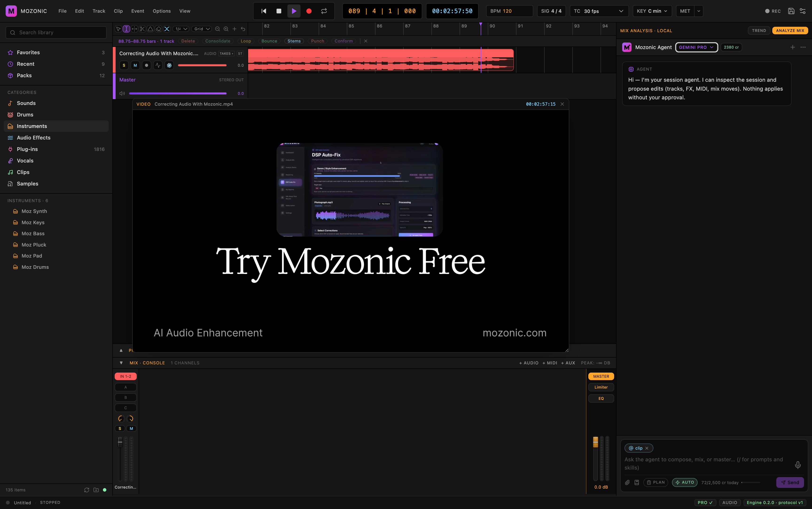Select the eraser tool

coord(158,29)
